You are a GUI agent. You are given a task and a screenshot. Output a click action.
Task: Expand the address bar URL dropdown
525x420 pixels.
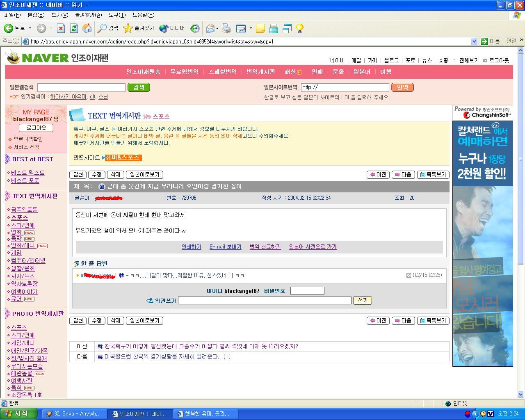474,41
